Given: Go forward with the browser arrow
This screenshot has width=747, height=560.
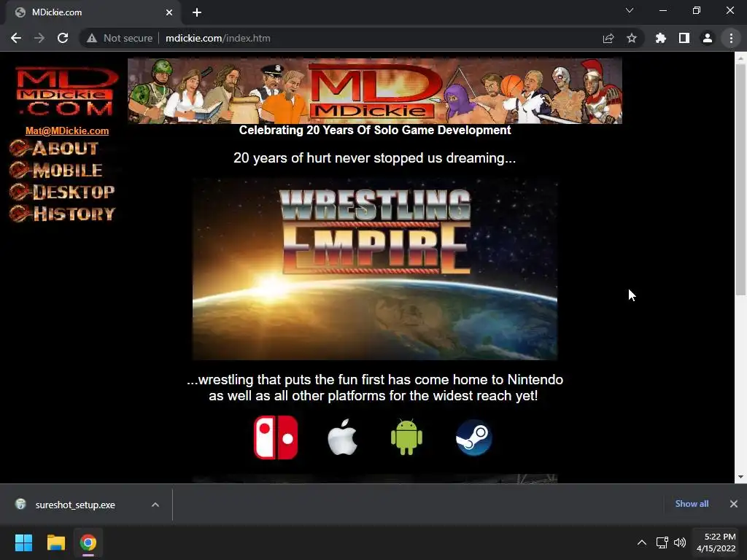Looking at the screenshot, I should (39, 38).
